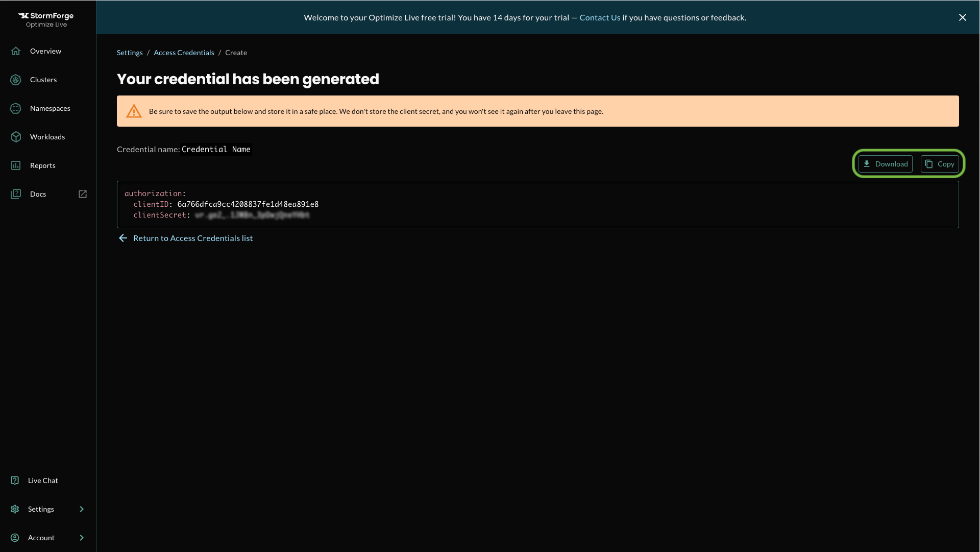Select the Settings menu item
This screenshot has width=980, height=552.
[x=40, y=509]
